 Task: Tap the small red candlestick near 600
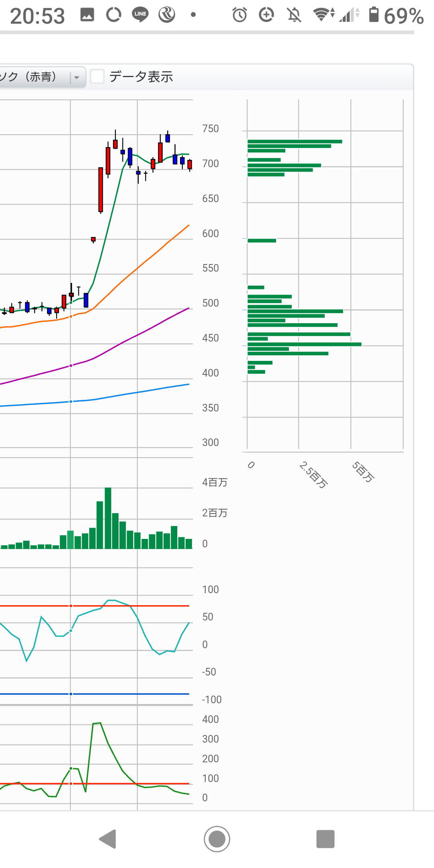click(x=93, y=240)
